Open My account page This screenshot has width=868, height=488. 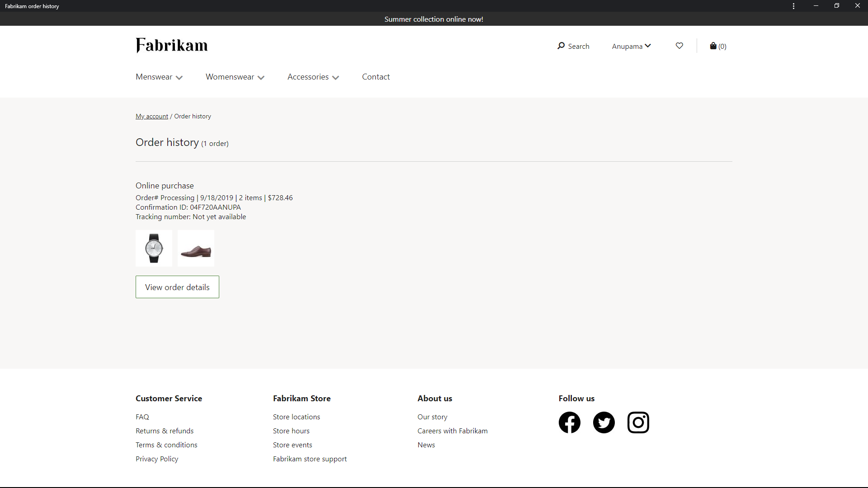click(151, 116)
